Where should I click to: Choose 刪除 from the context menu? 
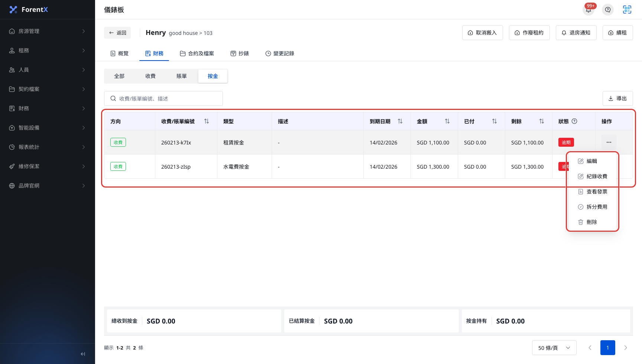pos(593,222)
